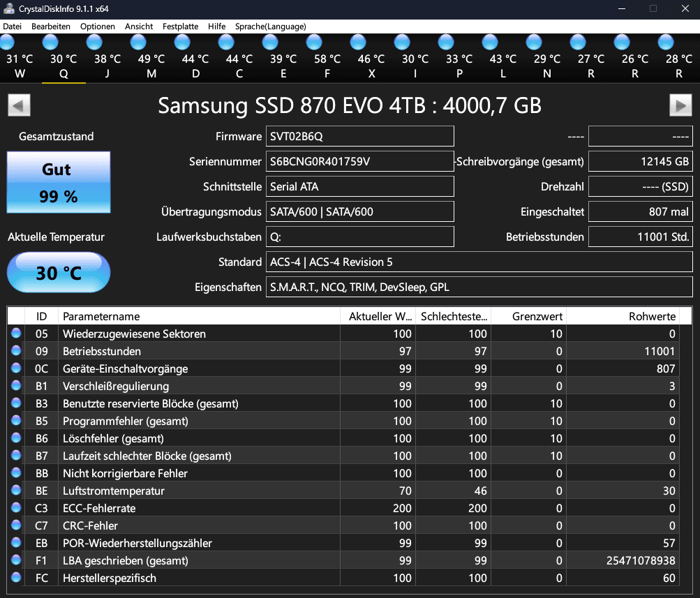Screen dimensions: 700x598
Task: Select drive E at 39 °C
Action: (283, 58)
